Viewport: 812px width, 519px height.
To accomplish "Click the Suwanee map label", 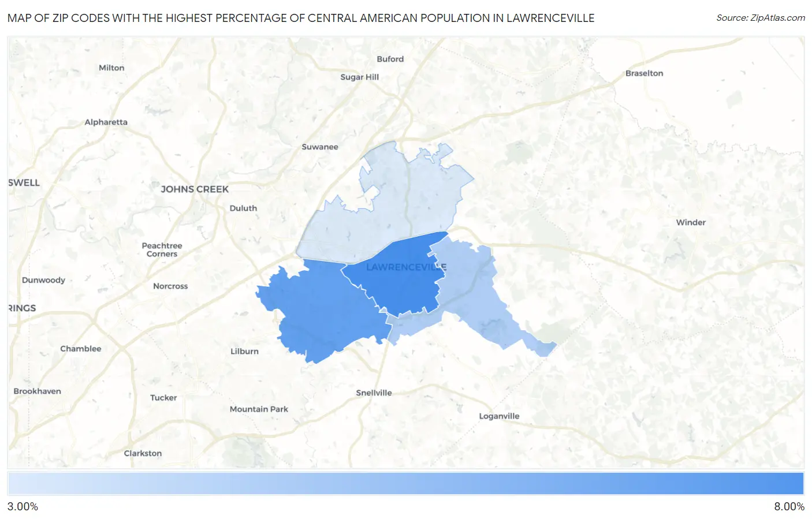I will [320, 147].
